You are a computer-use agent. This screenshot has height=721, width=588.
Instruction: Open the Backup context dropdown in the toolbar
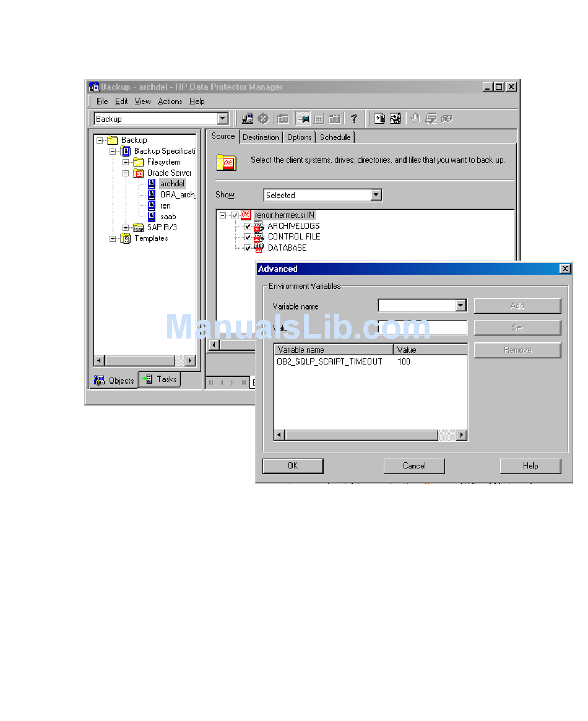tap(223, 119)
